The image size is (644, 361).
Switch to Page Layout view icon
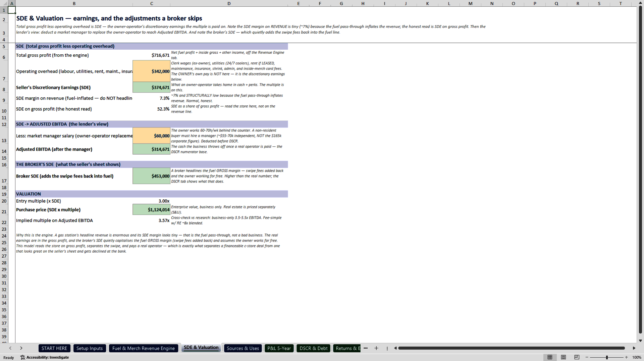coord(563,357)
